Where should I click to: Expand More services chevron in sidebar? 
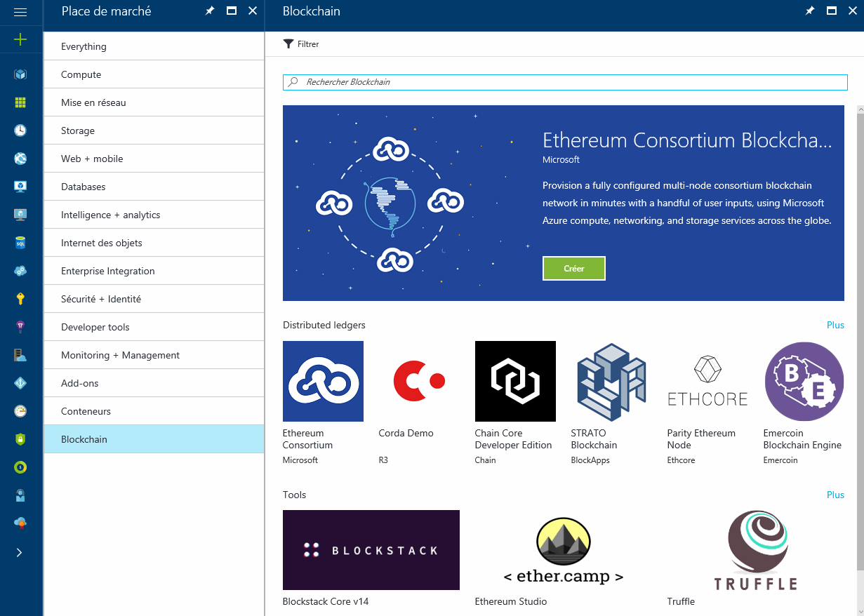coord(19,552)
